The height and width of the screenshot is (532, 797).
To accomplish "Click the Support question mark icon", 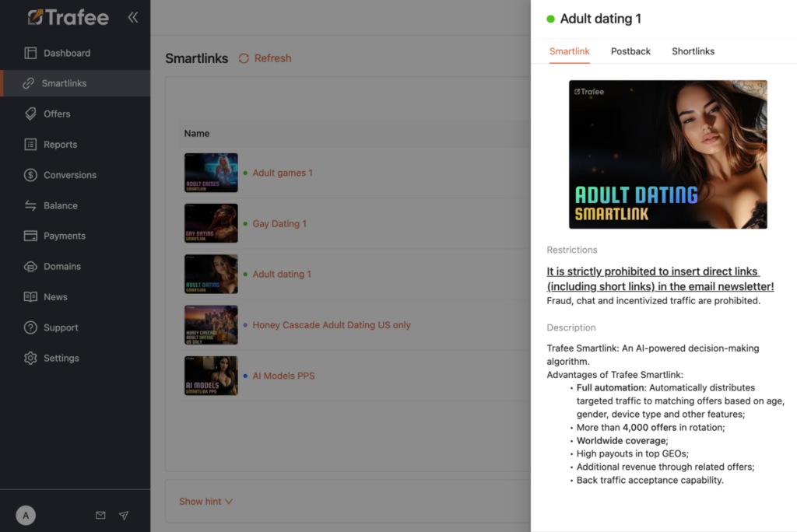I will pyautogui.click(x=30, y=327).
